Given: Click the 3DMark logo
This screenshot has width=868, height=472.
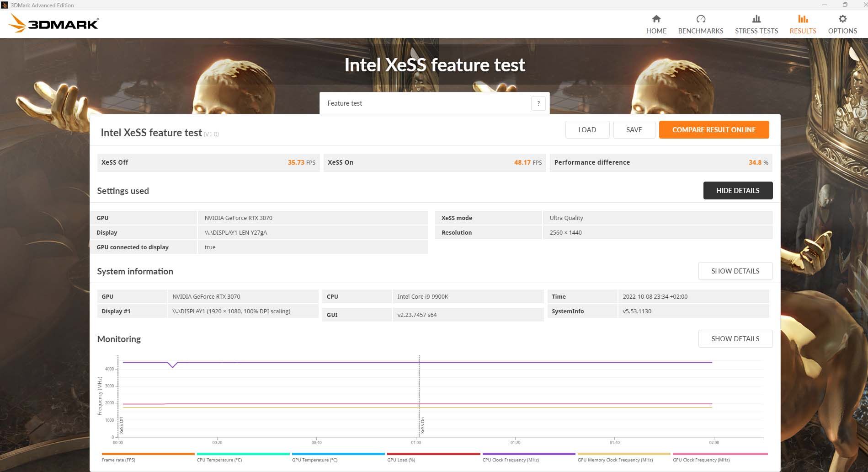Looking at the screenshot, I should tap(53, 23).
